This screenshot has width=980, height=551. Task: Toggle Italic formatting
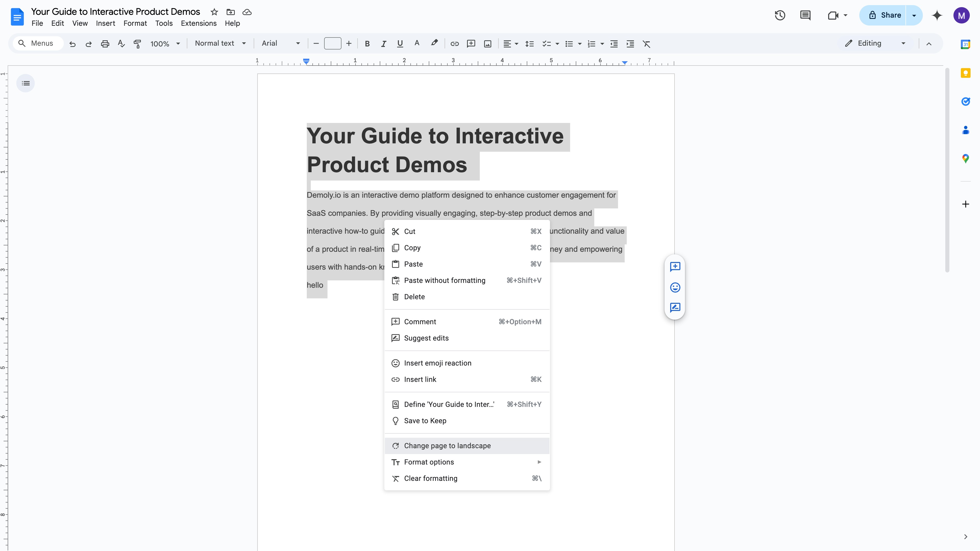pyautogui.click(x=384, y=44)
